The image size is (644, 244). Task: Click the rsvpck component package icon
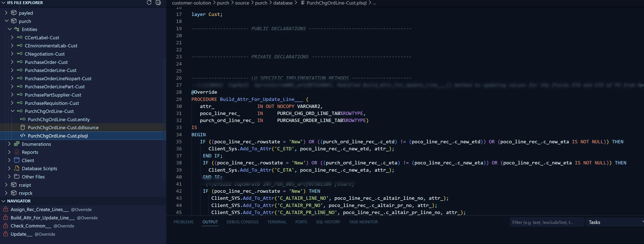coord(14,193)
